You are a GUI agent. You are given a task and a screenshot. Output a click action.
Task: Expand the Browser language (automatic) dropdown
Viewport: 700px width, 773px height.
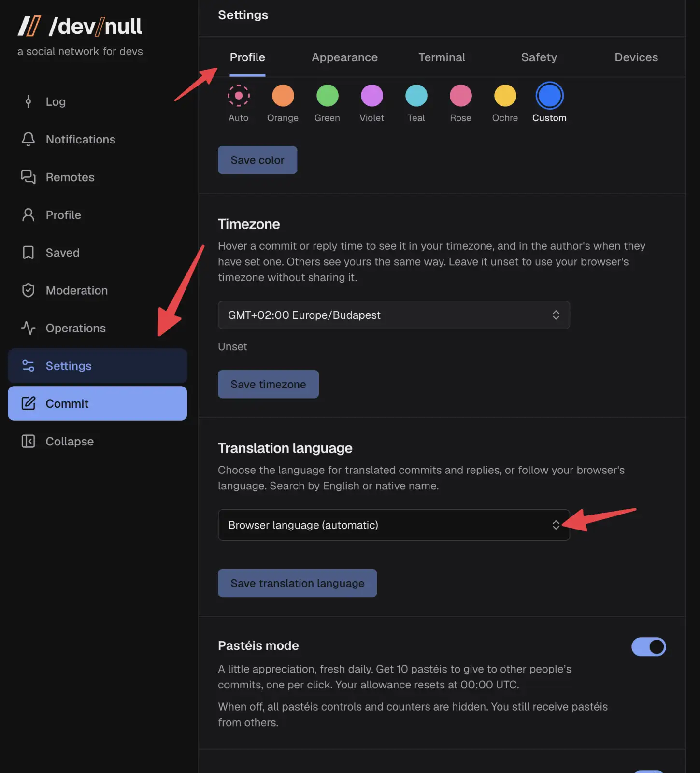[394, 525]
